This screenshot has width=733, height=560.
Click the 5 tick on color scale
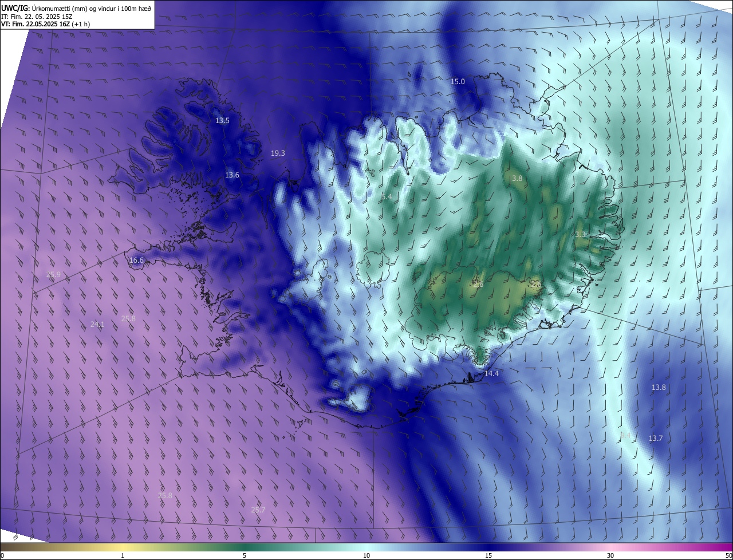[x=245, y=555]
